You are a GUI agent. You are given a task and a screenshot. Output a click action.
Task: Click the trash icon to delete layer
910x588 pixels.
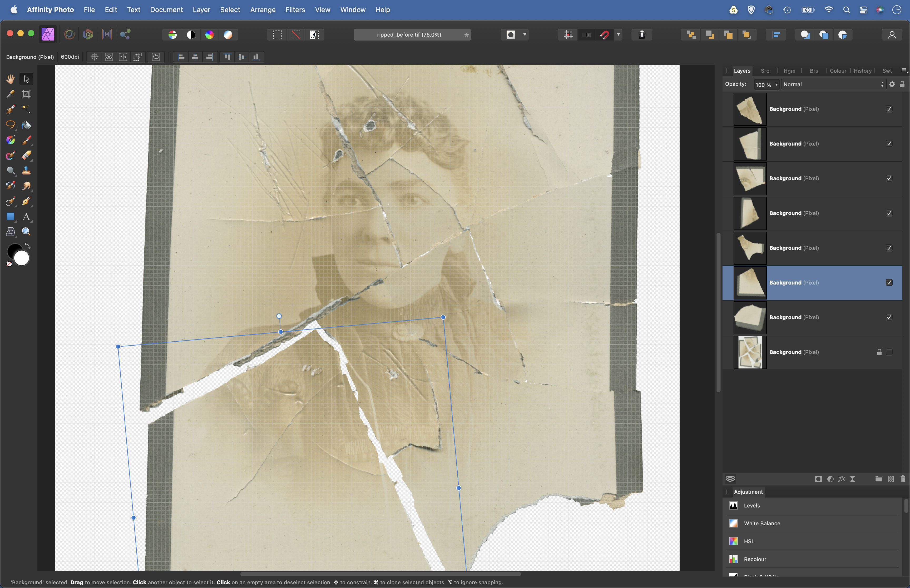(x=903, y=479)
